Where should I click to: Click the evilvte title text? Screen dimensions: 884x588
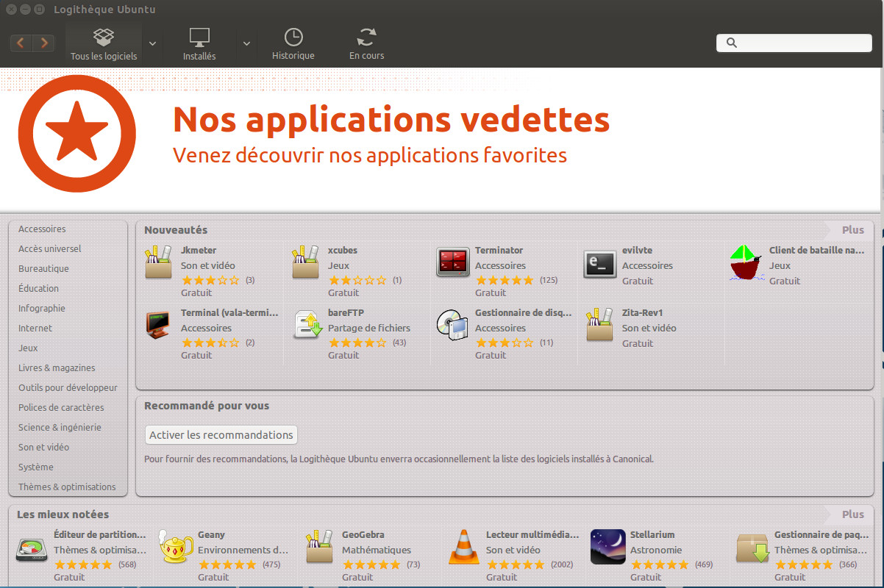pos(638,251)
